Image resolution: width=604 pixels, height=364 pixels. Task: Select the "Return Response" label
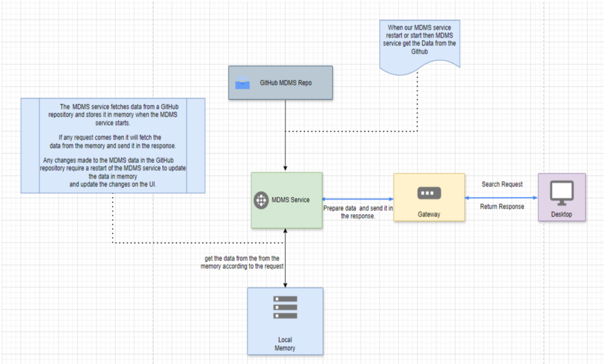(502, 206)
